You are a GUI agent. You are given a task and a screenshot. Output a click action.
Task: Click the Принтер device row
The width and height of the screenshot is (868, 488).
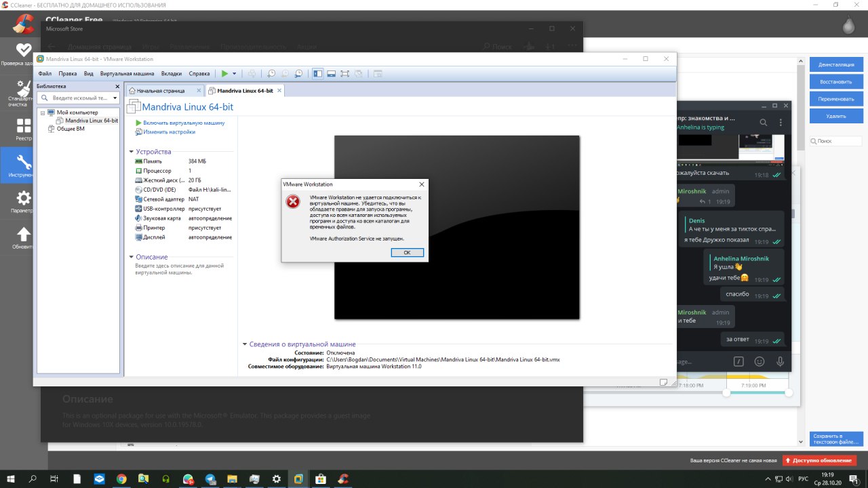click(x=183, y=228)
